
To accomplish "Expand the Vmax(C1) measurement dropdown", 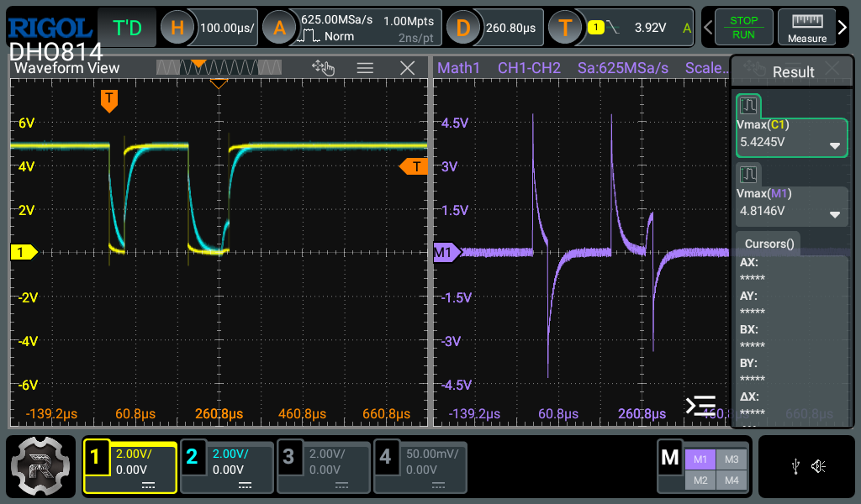I will 834,145.
